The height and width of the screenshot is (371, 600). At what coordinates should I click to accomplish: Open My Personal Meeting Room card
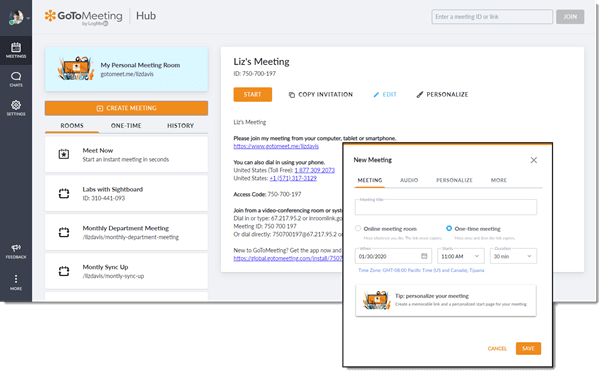tap(126, 69)
